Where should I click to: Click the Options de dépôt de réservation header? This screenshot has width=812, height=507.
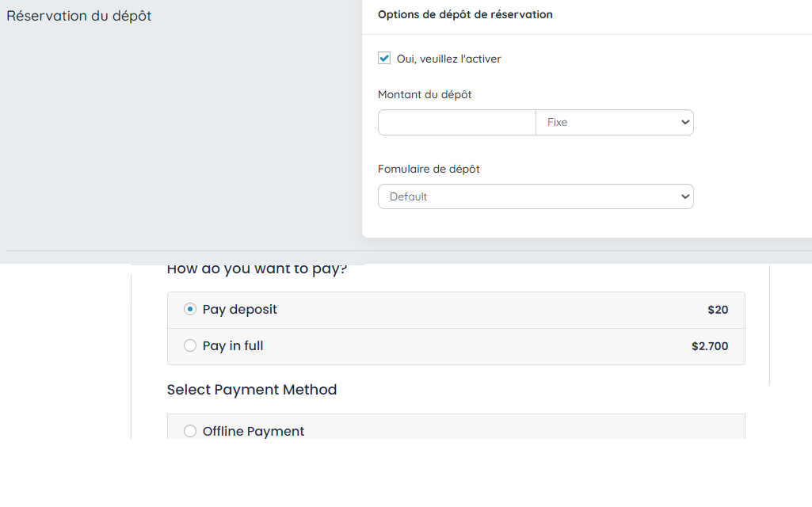(x=465, y=14)
